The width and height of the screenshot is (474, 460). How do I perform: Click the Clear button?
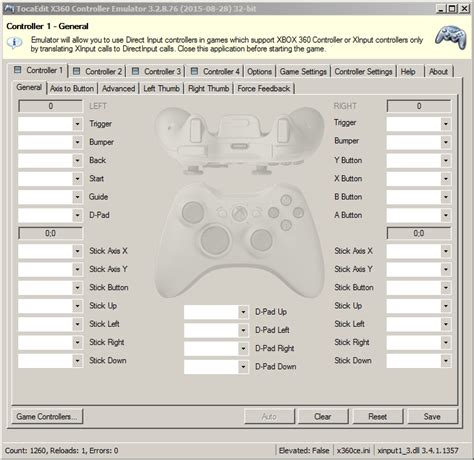323,417
